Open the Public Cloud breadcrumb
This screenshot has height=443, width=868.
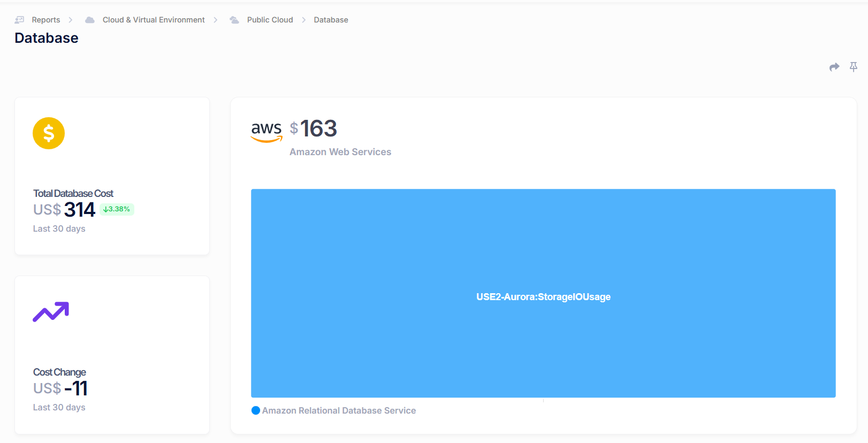coord(270,20)
